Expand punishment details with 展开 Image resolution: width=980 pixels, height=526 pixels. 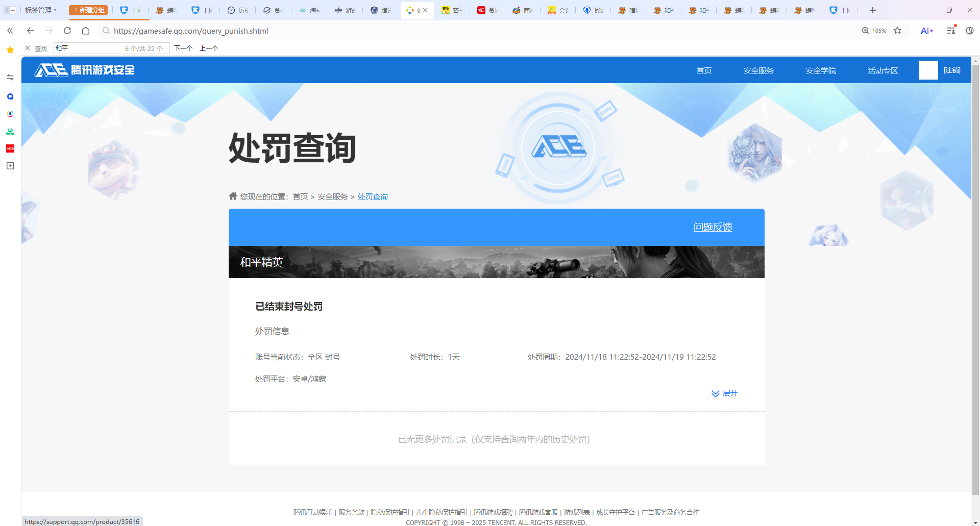tap(724, 393)
